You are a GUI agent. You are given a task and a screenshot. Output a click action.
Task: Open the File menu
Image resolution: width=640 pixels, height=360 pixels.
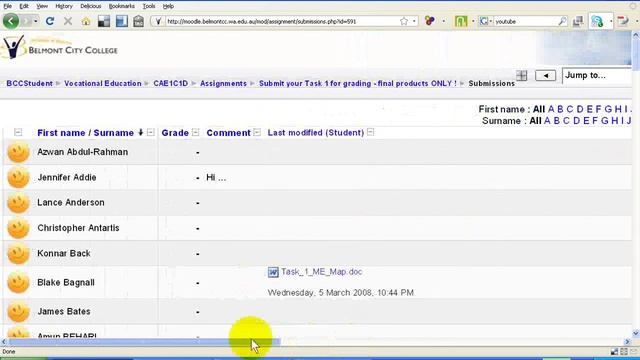pos(8,6)
